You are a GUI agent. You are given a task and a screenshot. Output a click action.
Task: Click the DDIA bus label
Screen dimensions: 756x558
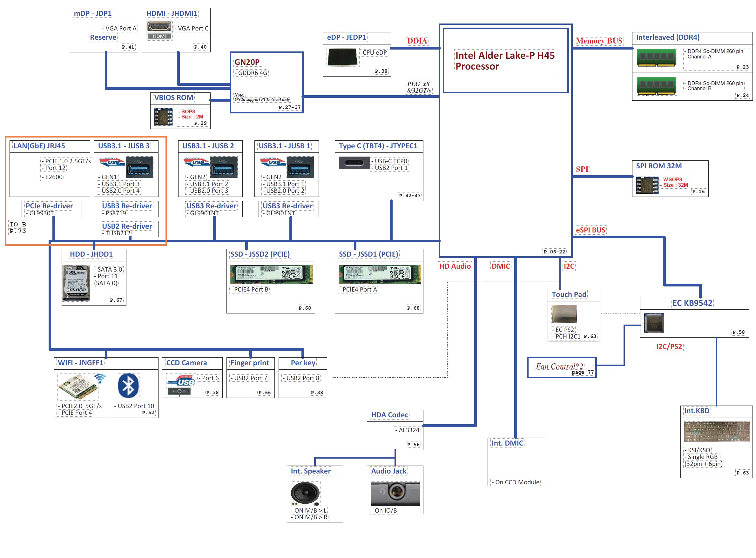click(417, 41)
